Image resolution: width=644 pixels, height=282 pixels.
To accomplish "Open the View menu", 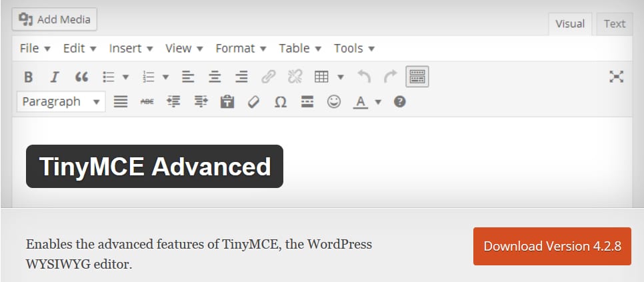I will [x=184, y=48].
